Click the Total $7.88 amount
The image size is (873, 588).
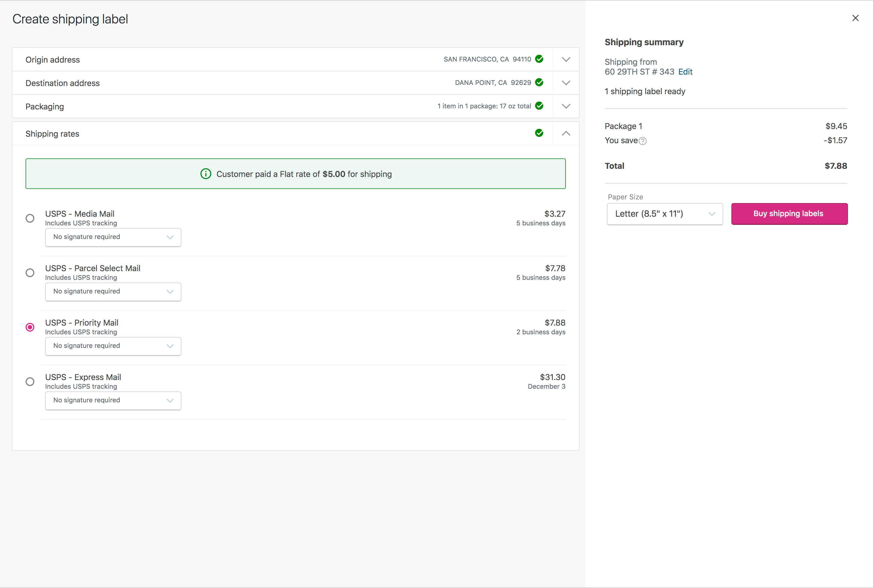tap(836, 166)
